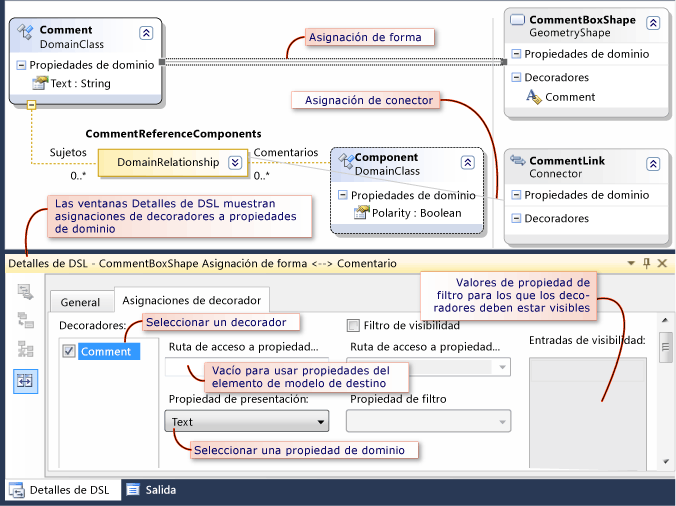Click the shape mapping connector line
Image resolution: width=676 pixels, height=506 pixels.
pyautogui.click(x=333, y=62)
